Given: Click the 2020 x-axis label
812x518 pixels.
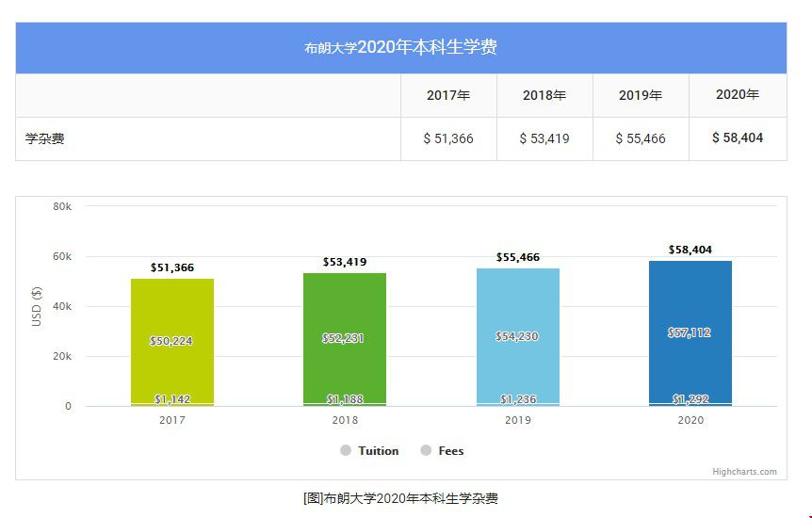Looking at the screenshot, I should (x=690, y=420).
